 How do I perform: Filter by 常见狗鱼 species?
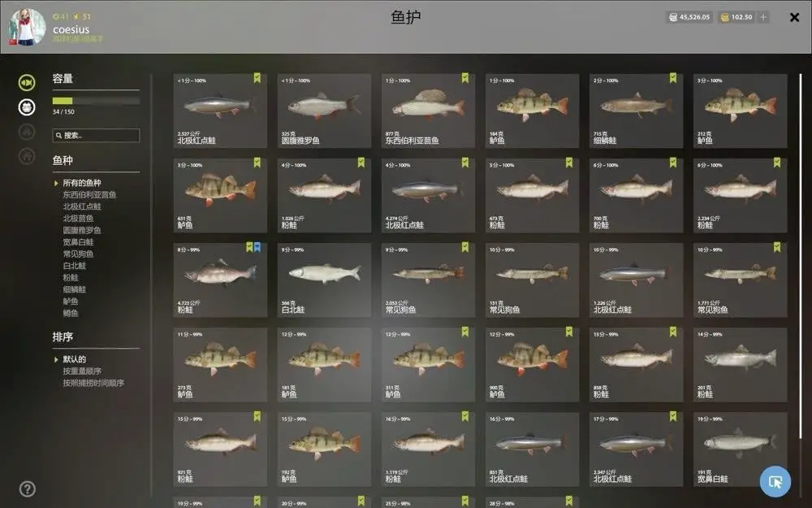coord(78,254)
